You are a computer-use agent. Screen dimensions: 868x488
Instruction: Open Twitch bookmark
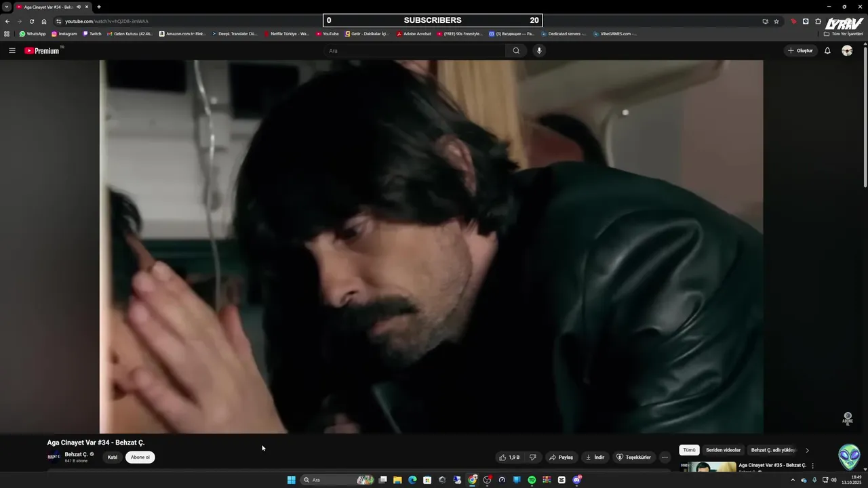(x=92, y=34)
